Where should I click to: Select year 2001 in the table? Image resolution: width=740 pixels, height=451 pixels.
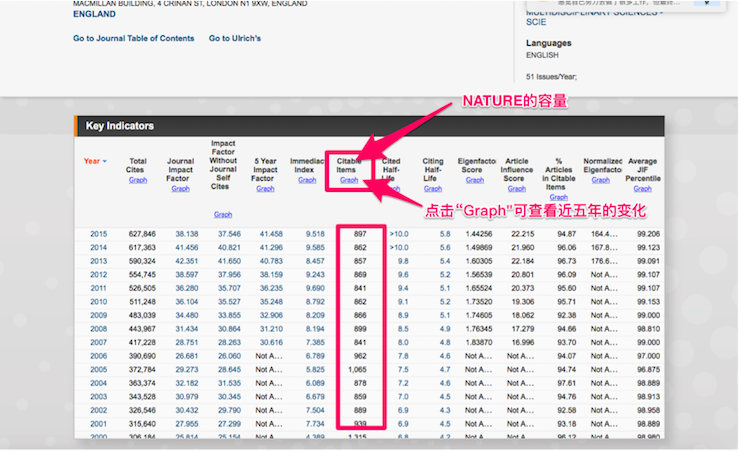coord(99,424)
